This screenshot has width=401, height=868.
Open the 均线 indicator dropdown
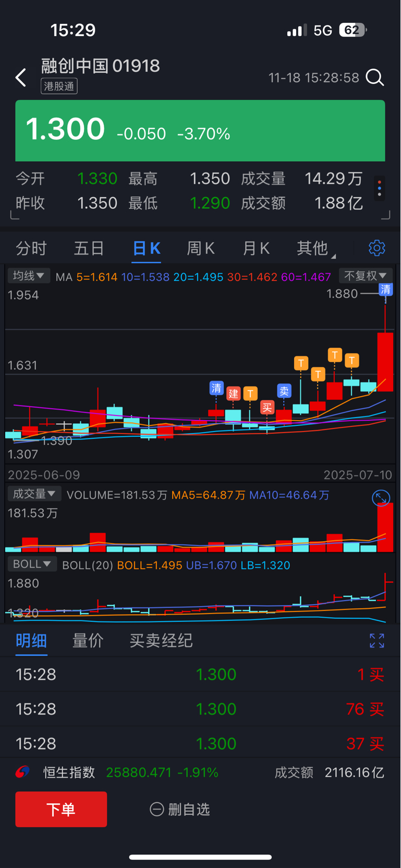click(x=29, y=275)
